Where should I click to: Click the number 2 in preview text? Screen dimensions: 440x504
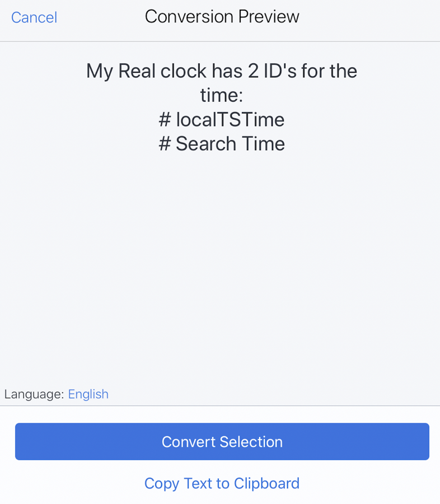[252, 71]
